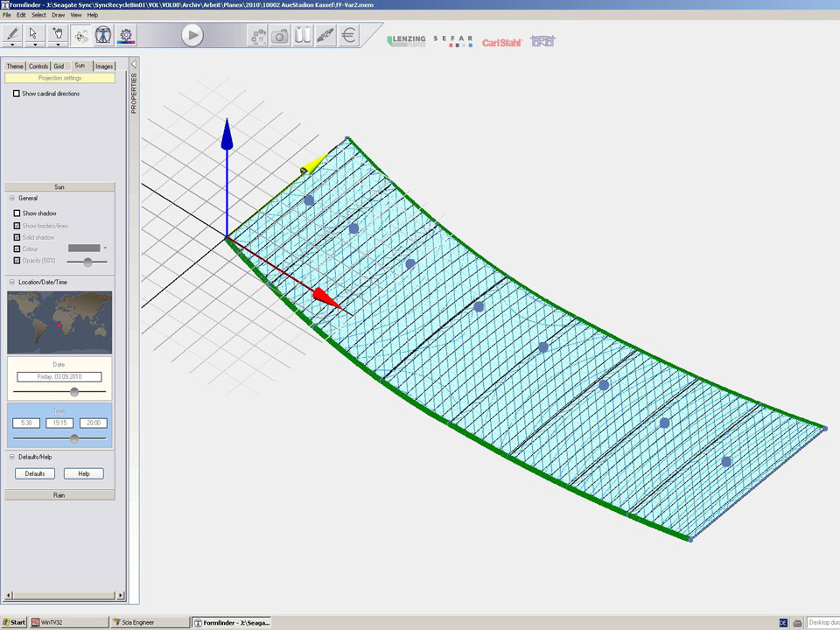Collapse the Location/Date/Time section

[x=12, y=282]
